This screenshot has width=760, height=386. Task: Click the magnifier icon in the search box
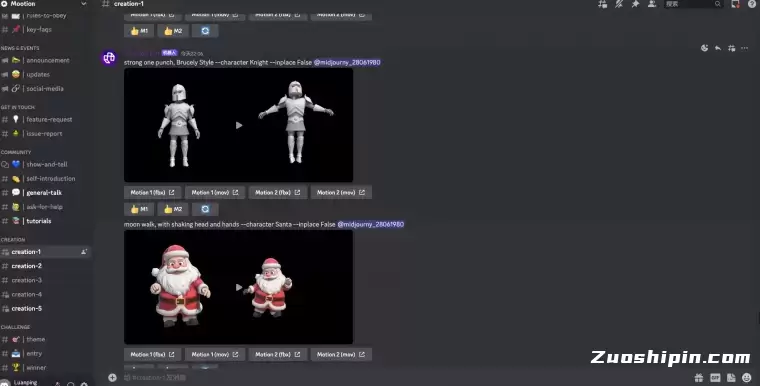(718, 4)
